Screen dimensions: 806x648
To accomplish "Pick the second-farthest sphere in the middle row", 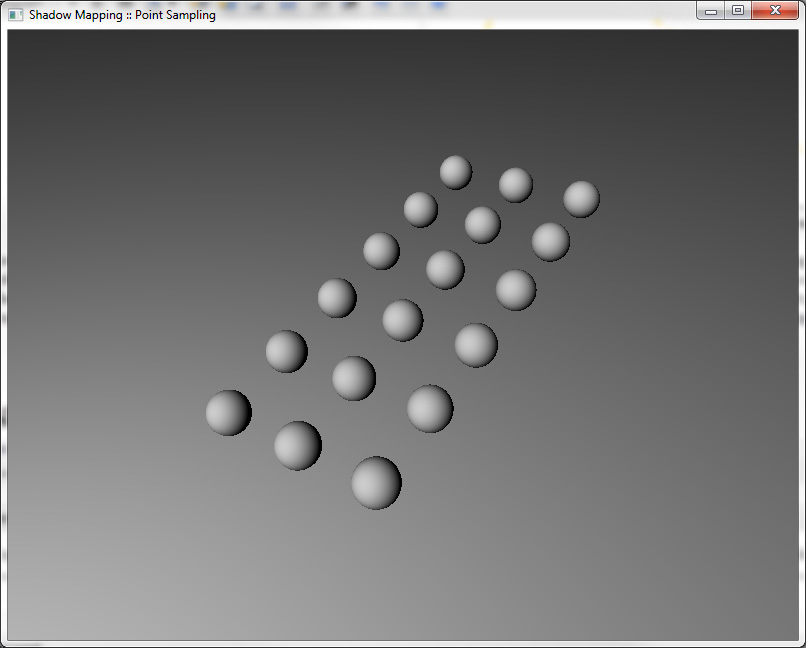I will pos(482,225).
